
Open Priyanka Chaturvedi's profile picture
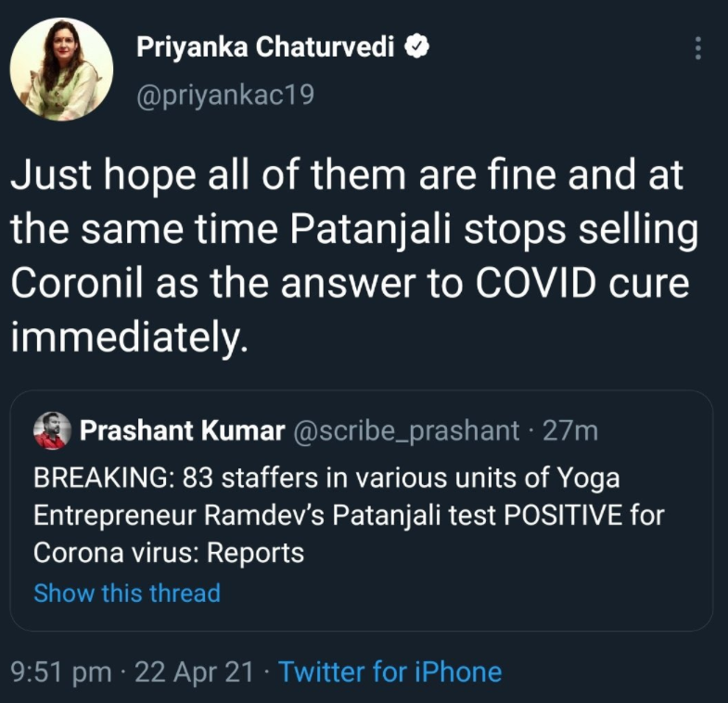[x=61, y=70]
